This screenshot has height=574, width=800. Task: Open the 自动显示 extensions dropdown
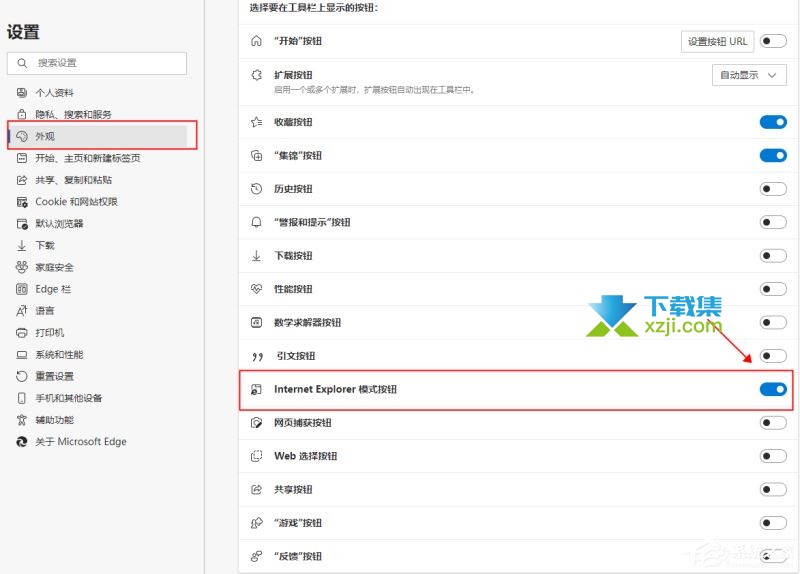pyautogui.click(x=748, y=75)
